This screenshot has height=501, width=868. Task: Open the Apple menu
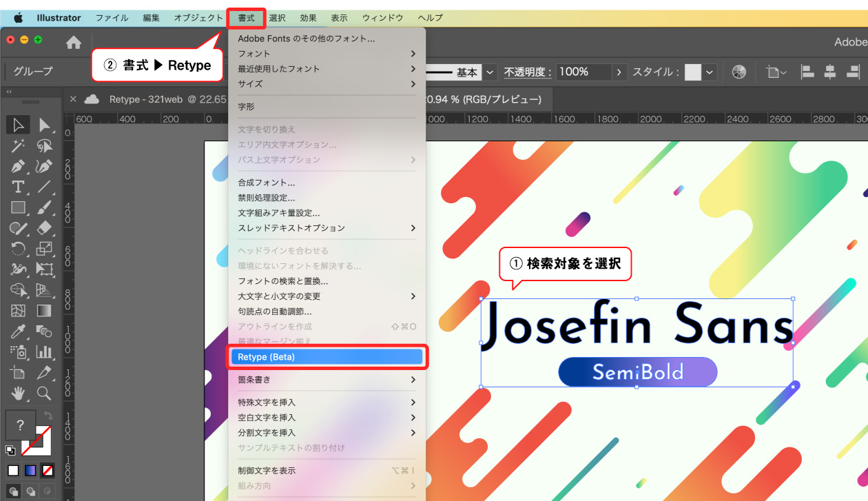(18, 18)
